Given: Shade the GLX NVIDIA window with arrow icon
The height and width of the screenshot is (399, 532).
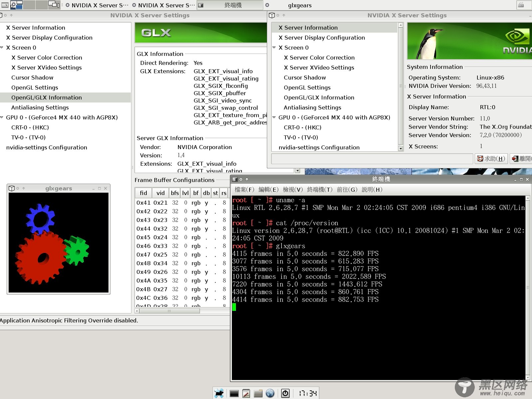Looking at the screenshot, I should tap(11, 15).
